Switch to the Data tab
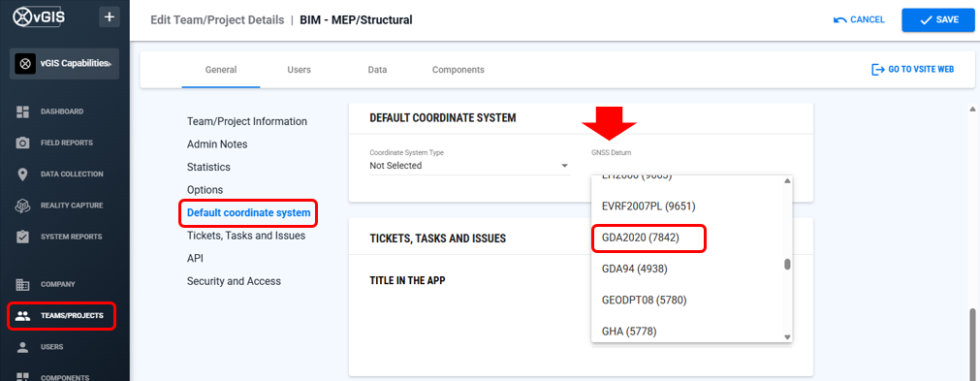 [x=377, y=70]
